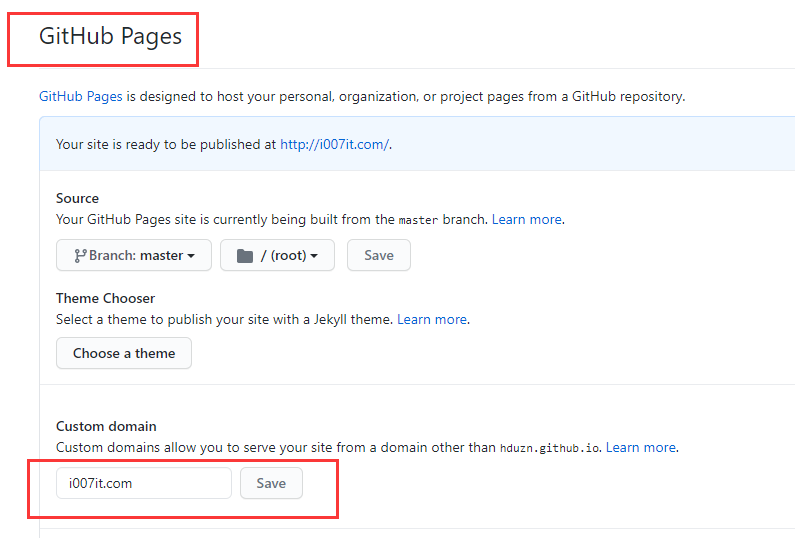Viewport: 795px width, 538px height.
Task: Save the custom domain setting
Action: (271, 483)
